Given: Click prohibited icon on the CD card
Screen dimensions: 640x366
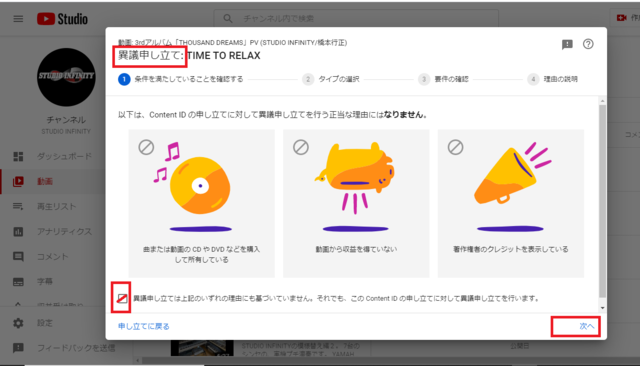Looking at the screenshot, I should [146, 147].
